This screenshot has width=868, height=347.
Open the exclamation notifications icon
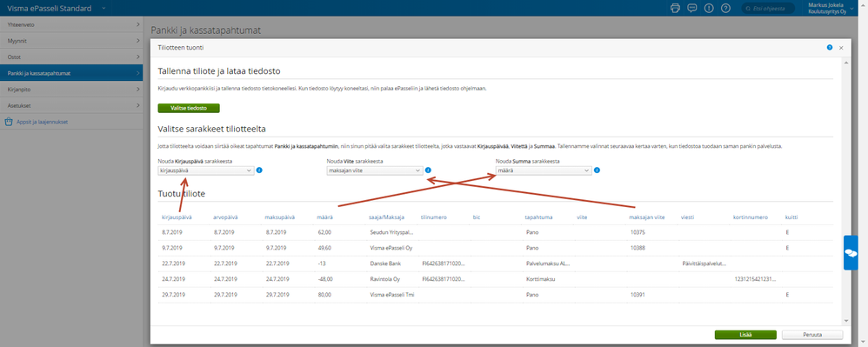(709, 8)
